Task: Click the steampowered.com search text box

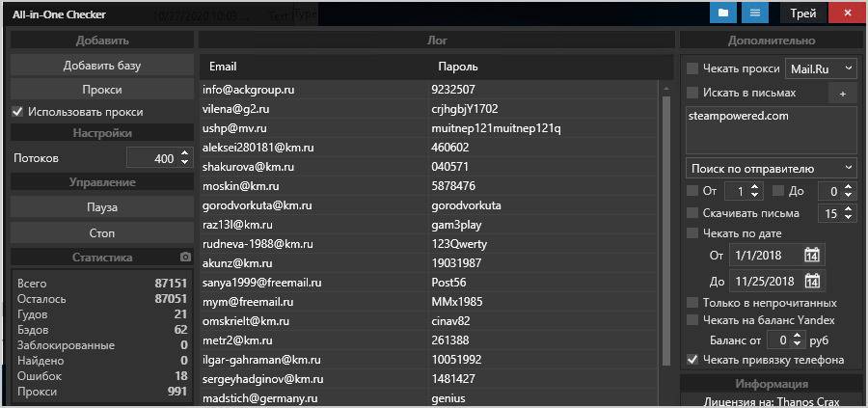Action: point(772,130)
